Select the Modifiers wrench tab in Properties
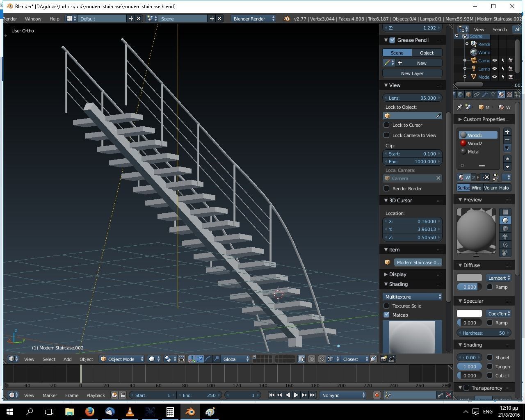The width and height of the screenshot is (525, 420). 485,94
